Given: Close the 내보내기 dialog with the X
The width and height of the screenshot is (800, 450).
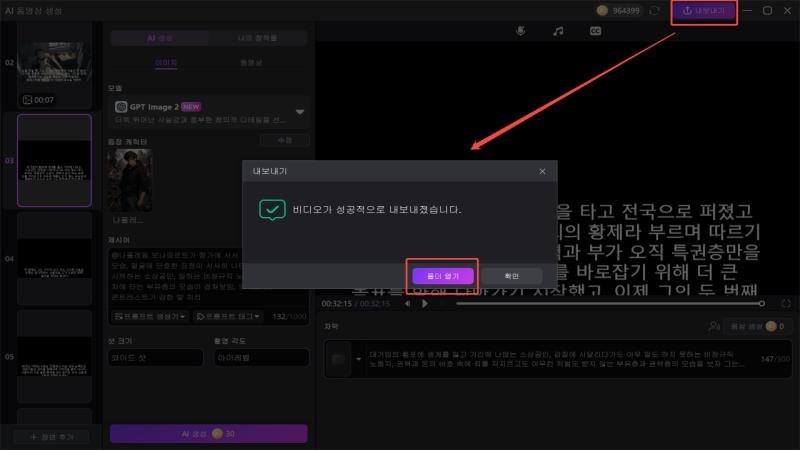Looking at the screenshot, I should (x=542, y=171).
